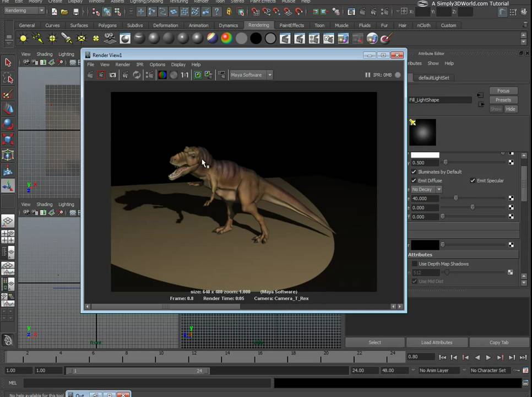This screenshot has height=397, width=532.
Task: Play animation forward
Action: click(x=488, y=357)
